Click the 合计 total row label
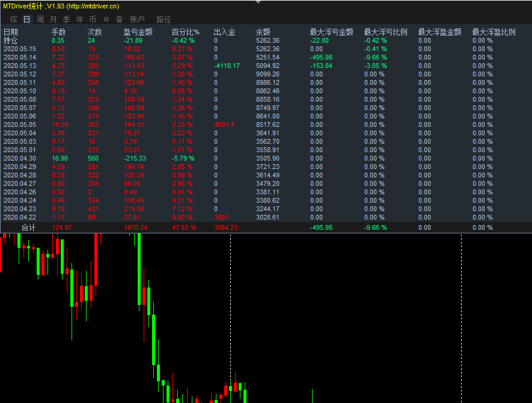Viewport: 532px width, 403px height. (x=28, y=227)
